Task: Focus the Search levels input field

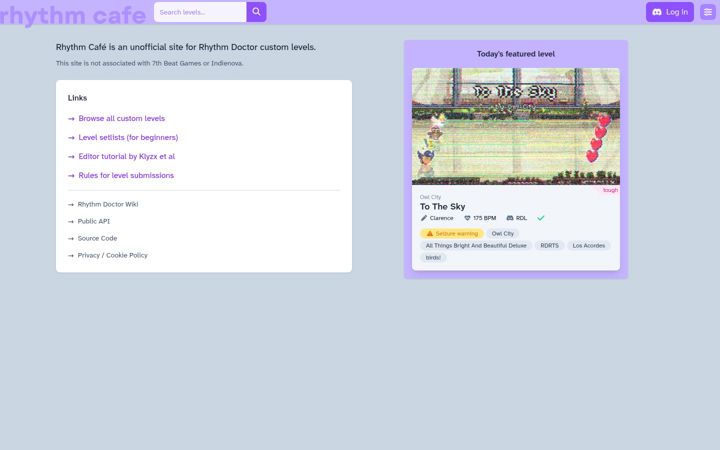Action: (200, 12)
